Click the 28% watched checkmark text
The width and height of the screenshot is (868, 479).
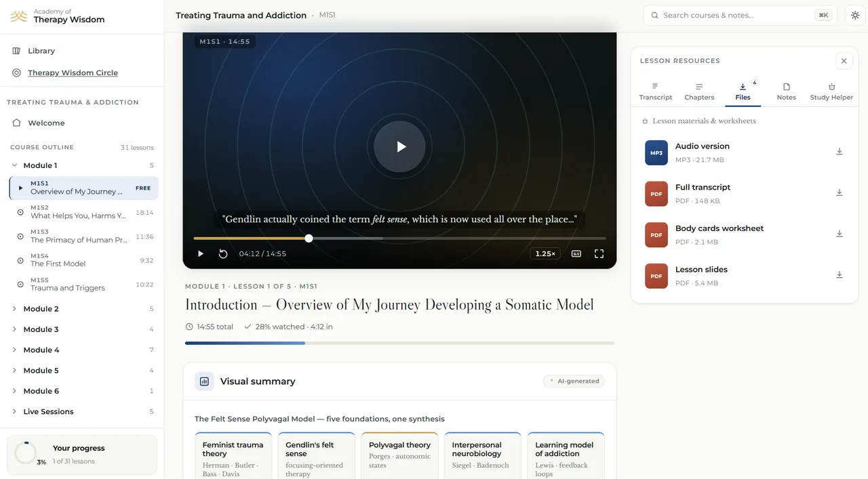pyautogui.click(x=288, y=327)
